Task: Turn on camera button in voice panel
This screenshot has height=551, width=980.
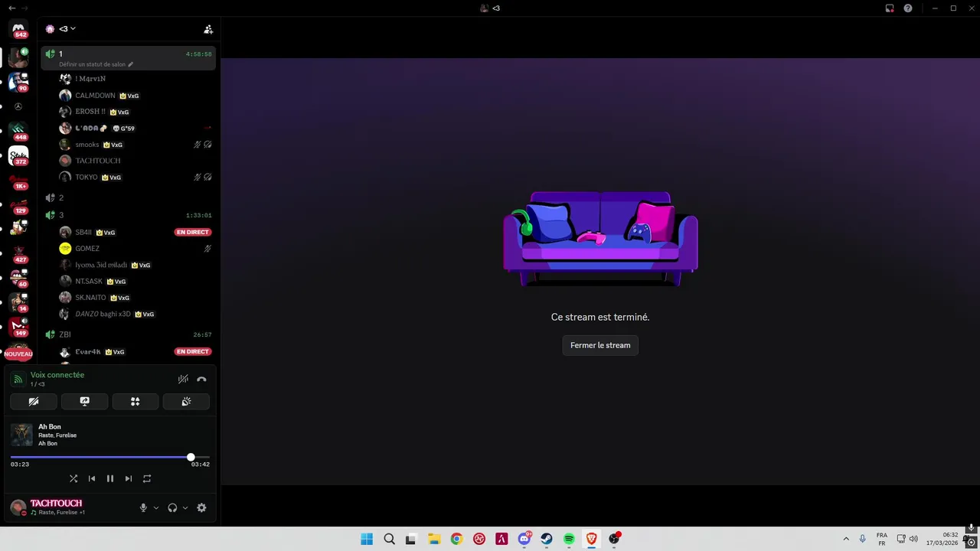Action: pos(34,401)
